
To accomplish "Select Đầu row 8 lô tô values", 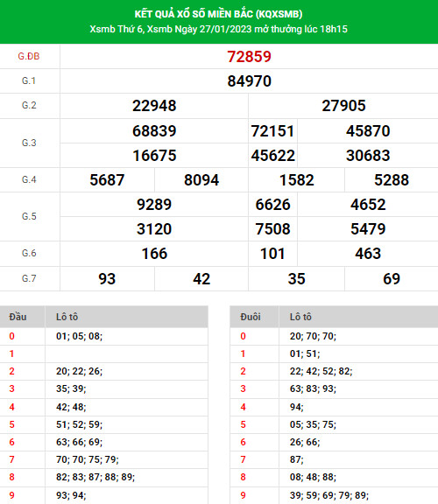I will 95,477.
